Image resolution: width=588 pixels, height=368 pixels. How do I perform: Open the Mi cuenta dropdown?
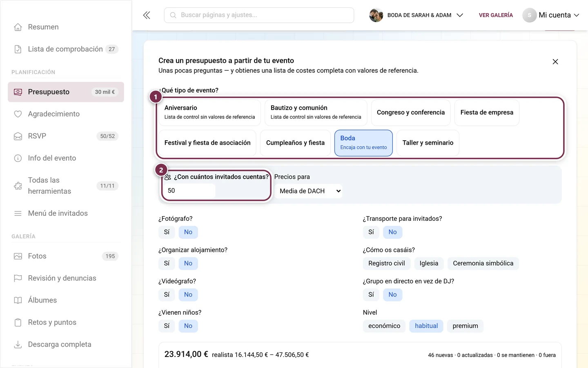coord(551,15)
